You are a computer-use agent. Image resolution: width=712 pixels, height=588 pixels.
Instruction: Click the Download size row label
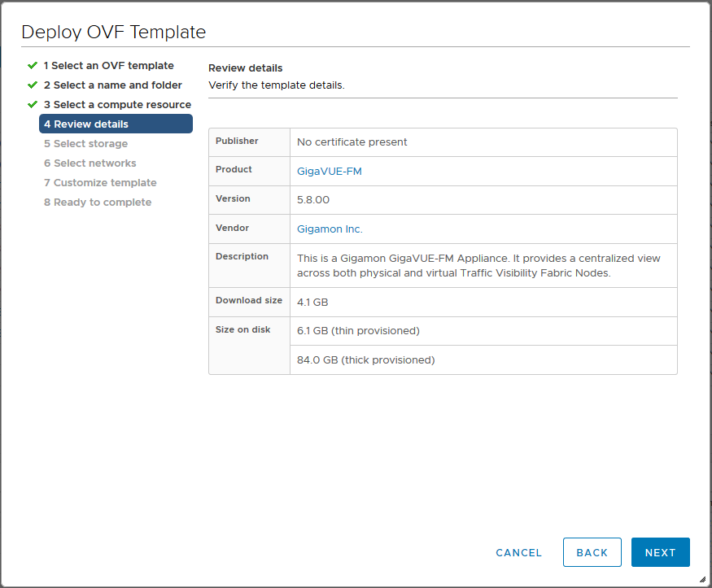click(x=249, y=300)
